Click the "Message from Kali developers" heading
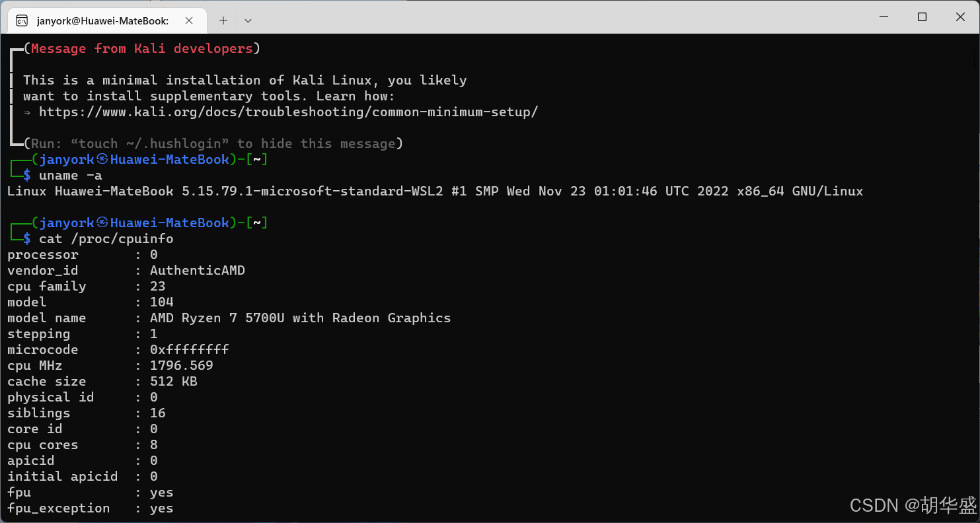Image resolution: width=980 pixels, height=523 pixels. [x=141, y=48]
